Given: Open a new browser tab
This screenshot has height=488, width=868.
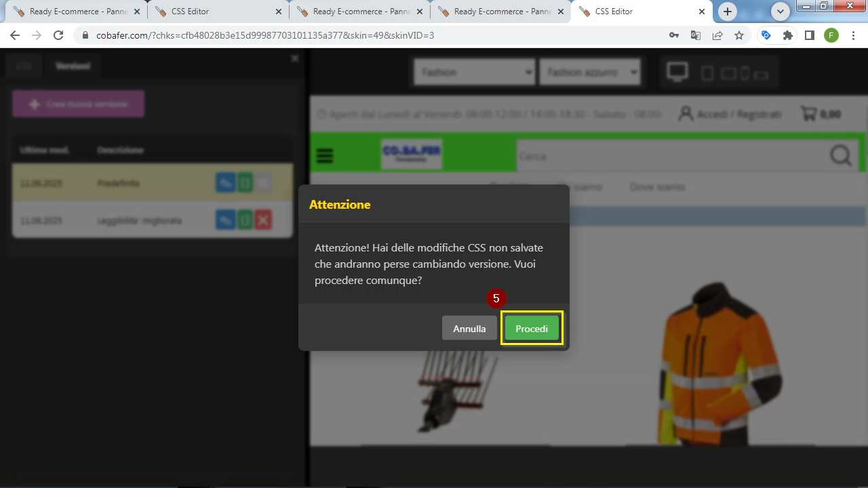Looking at the screenshot, I should pos(728,12).
